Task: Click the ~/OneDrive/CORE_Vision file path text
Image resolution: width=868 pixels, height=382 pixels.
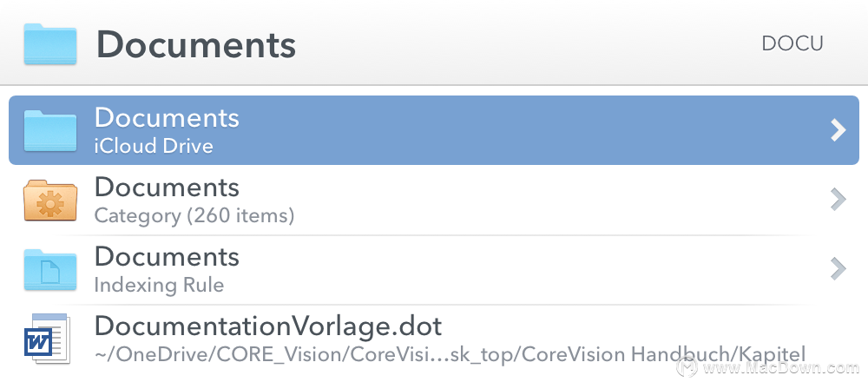Action: (450, 353)
